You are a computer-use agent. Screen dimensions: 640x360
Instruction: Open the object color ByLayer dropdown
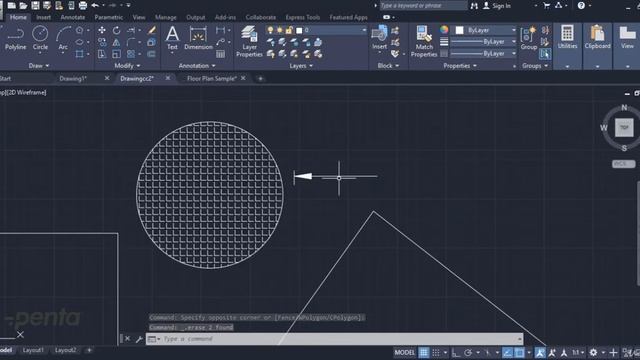click(486, 30)
